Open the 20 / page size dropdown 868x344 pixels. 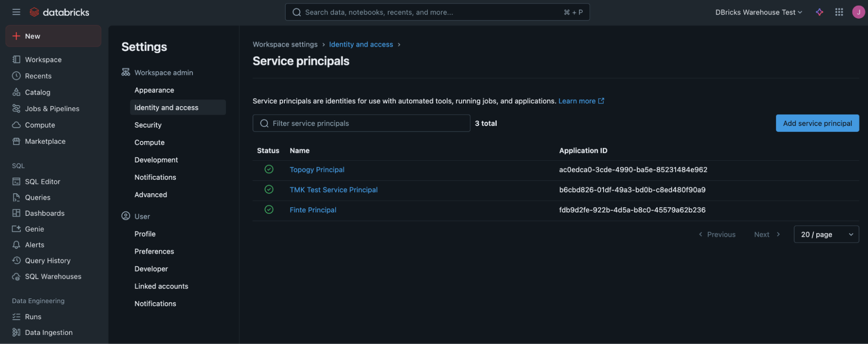coord(826,235)
